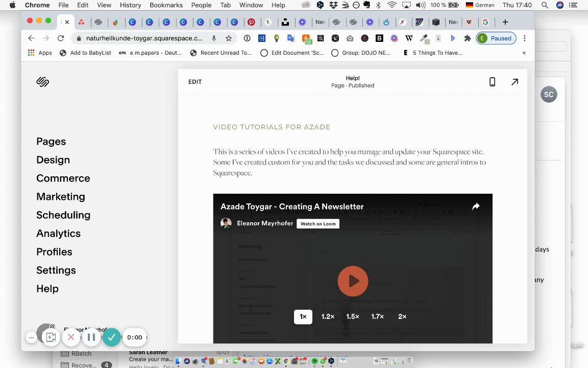Open Chrome's three-dot menu
The width and height of the screenshot is (588, 368).
pyautogui.click(x=525, y=38)
